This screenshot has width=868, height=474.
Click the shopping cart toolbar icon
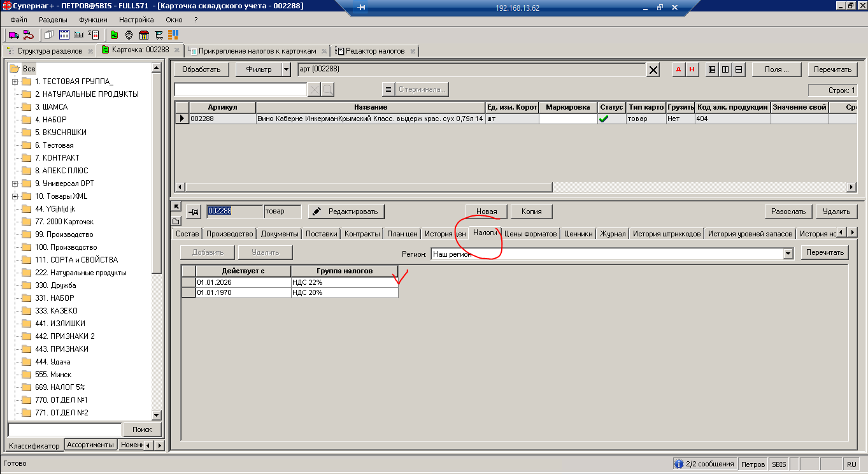pyautogui.click(x=159, y=35)
